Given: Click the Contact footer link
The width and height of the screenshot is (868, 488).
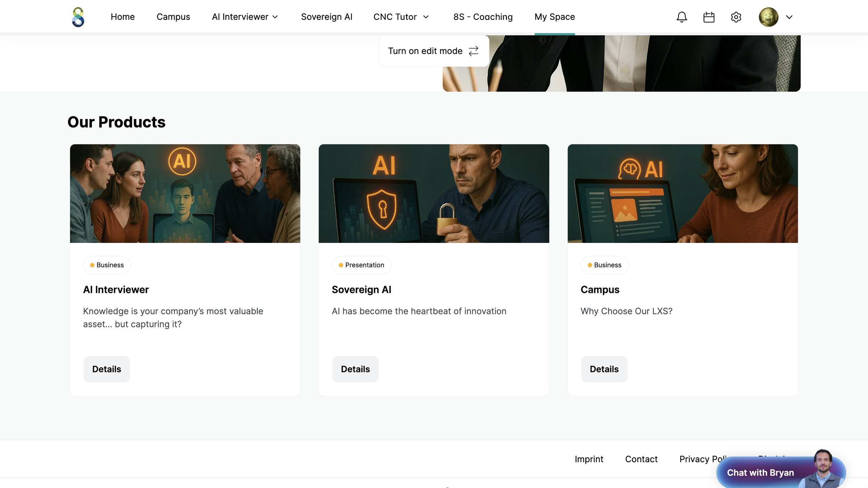Looking at the screenshot, I should click(x=641, y=459).
